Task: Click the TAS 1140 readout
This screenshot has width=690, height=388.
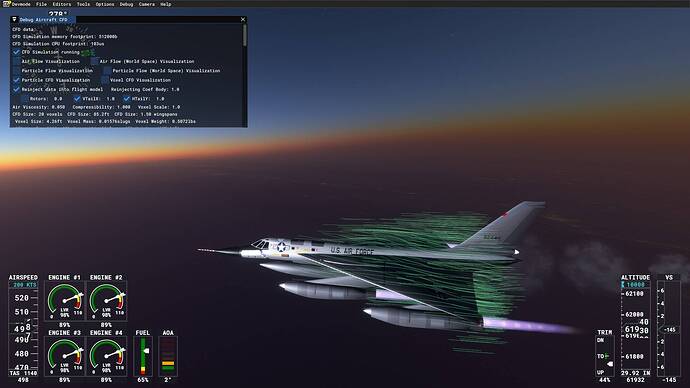Action: click(x=23, y=373)
